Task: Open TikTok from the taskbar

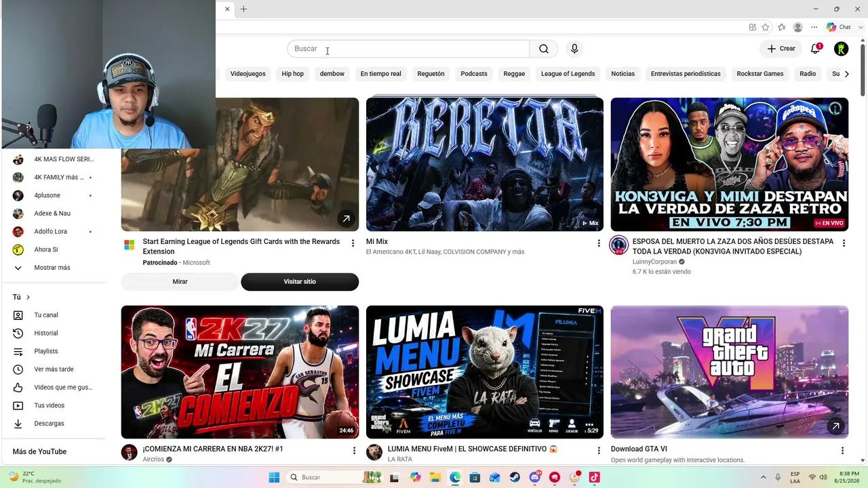Action: click(x=594, y=477)
